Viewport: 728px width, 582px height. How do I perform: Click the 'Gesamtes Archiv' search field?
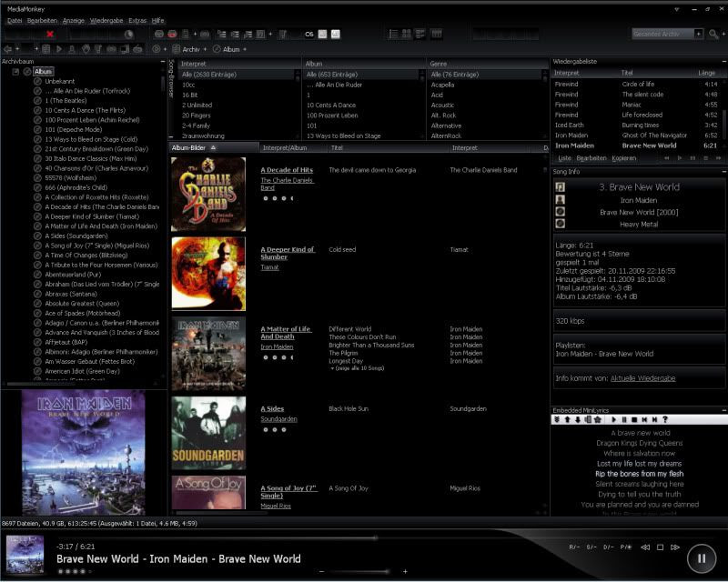(663, 34)
